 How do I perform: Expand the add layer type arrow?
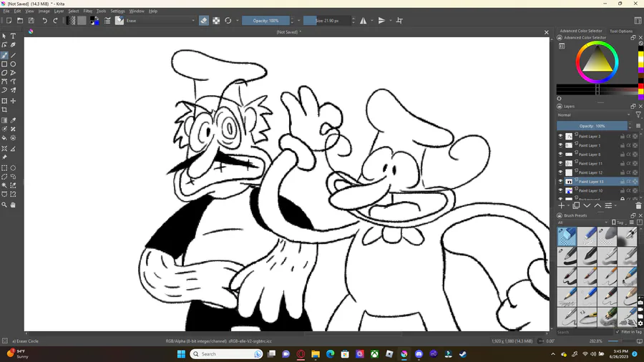click(568, 205)
